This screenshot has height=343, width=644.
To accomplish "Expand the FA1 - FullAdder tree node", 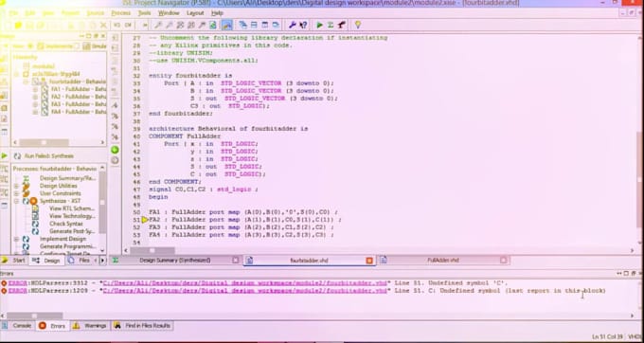I will [35, 89].
